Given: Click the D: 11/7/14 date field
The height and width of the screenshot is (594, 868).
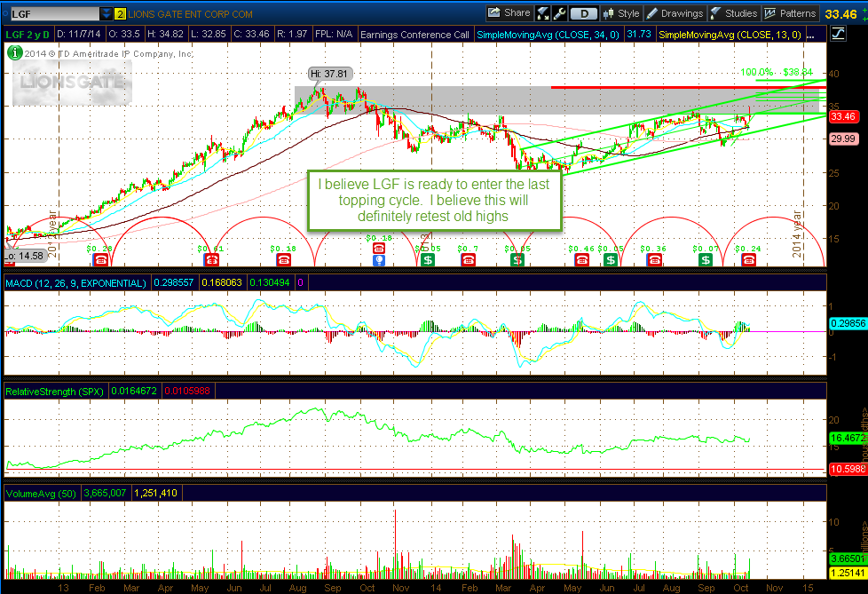Looking at the screenshot, I should pyautogui.click(x=79, y=35).
